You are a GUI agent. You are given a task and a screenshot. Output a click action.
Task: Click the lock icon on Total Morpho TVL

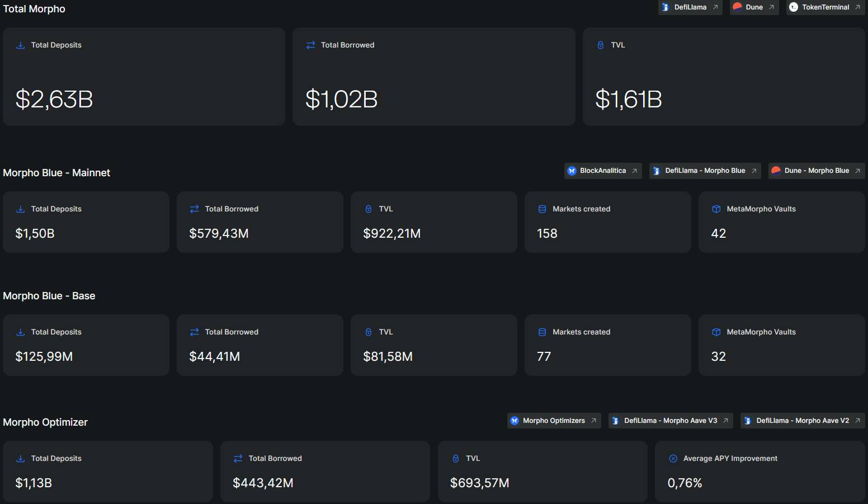[601, 45]
